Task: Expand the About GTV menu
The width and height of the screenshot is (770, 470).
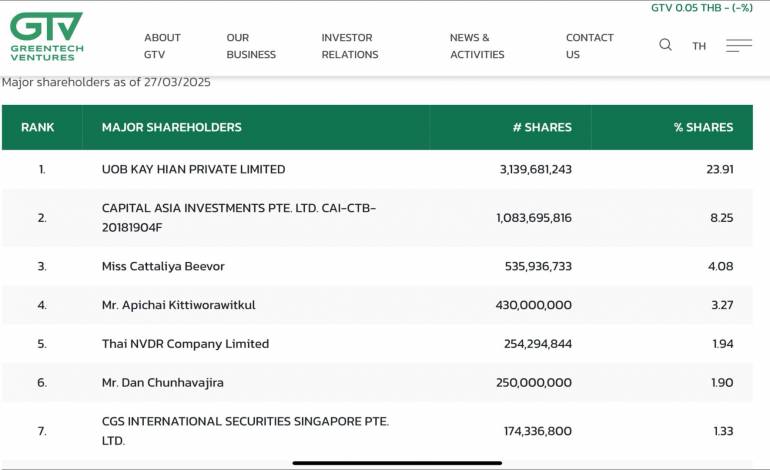Action: (x=162, y=46)
